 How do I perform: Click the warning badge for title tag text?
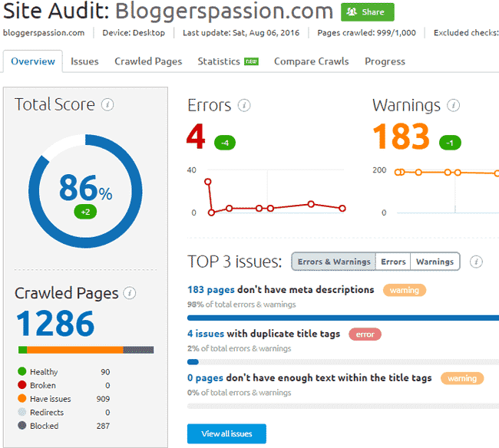[x=462, y=378]
